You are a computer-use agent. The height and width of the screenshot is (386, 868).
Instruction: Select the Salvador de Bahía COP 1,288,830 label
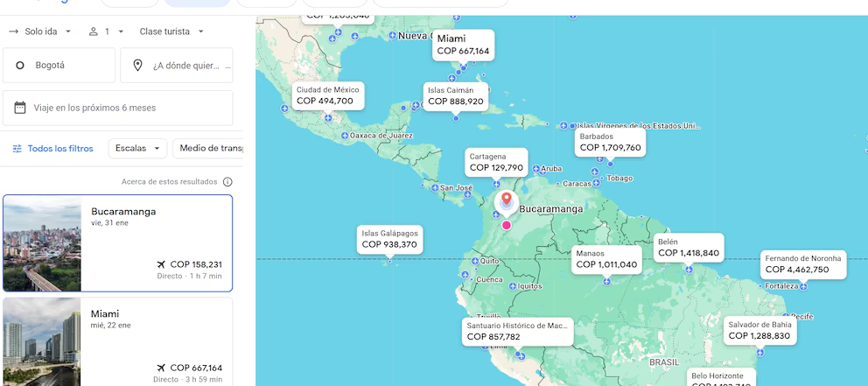[x=760, y=330]
